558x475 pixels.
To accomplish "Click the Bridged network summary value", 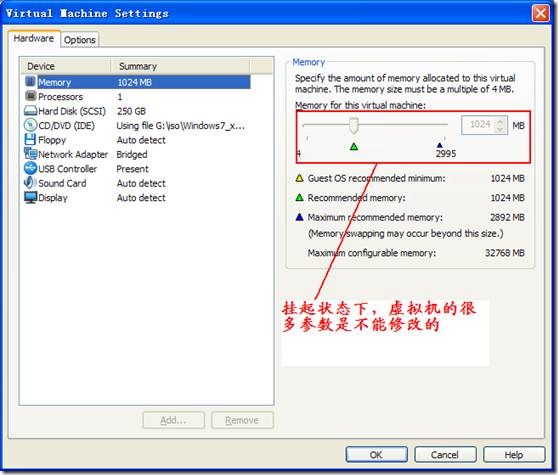I will coord(132,154).
